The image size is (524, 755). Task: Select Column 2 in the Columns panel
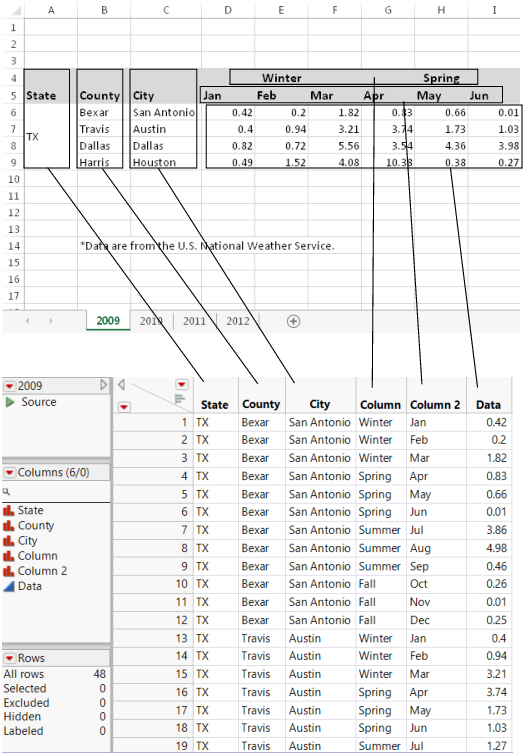42,571
